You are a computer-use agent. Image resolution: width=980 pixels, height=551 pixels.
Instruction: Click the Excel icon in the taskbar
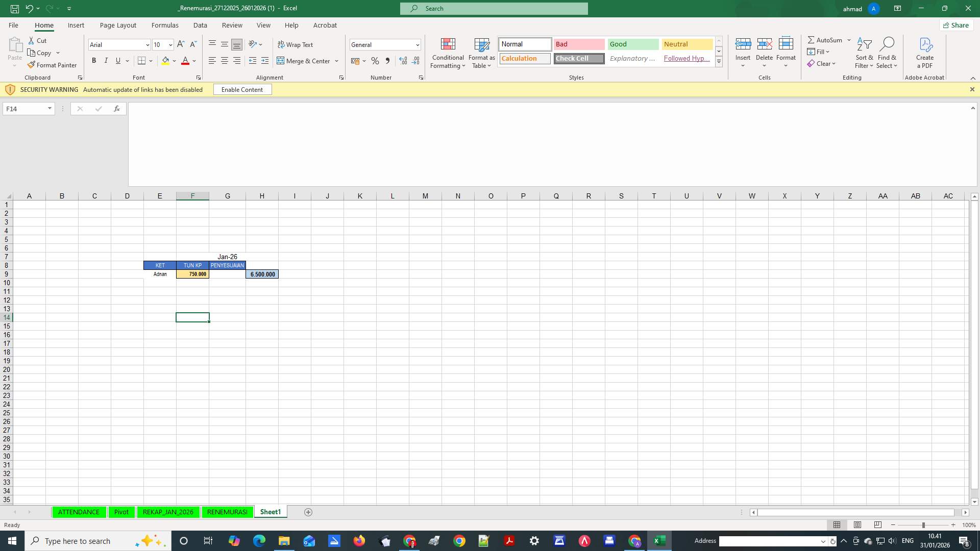(x=659, y=541)
